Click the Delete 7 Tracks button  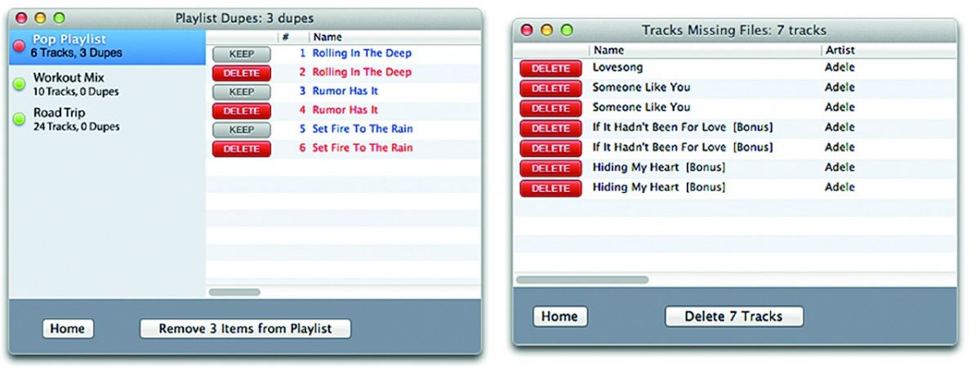(733, 316)
